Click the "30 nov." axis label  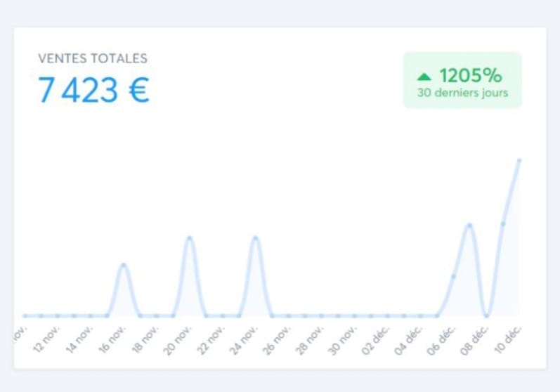(x=347, y=339)
